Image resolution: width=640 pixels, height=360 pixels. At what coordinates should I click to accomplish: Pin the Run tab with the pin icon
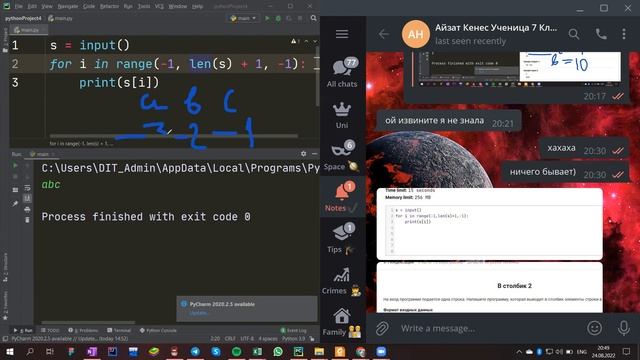(15, 203)
